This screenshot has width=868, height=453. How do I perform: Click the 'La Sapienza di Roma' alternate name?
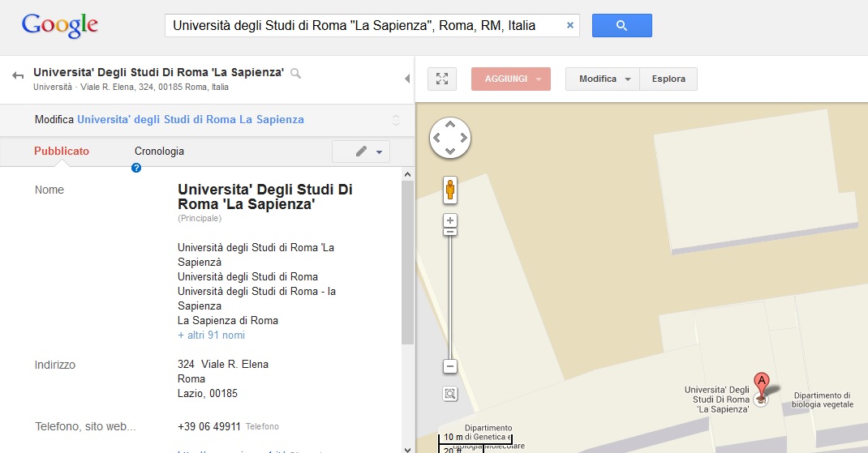click(x=227, y=320)
